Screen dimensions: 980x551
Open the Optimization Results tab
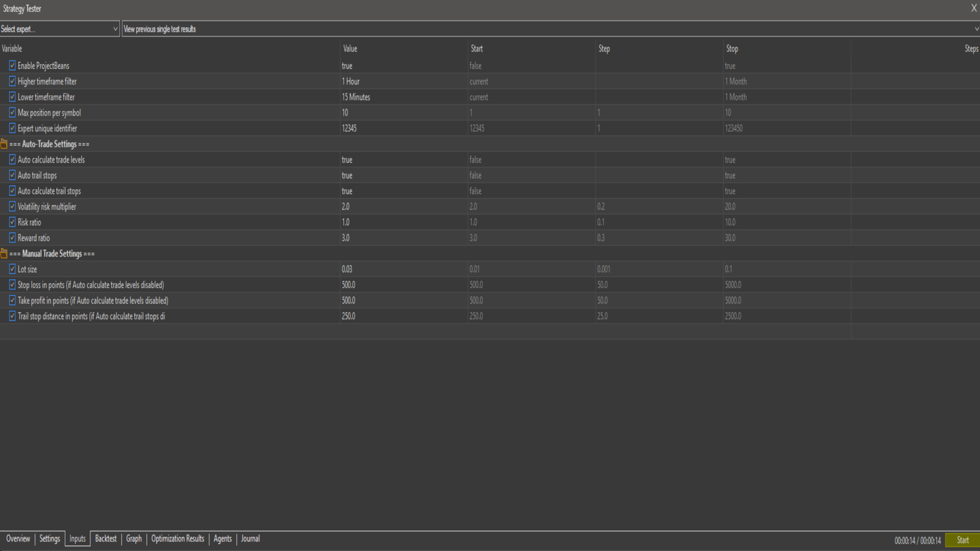click(178, 539)
